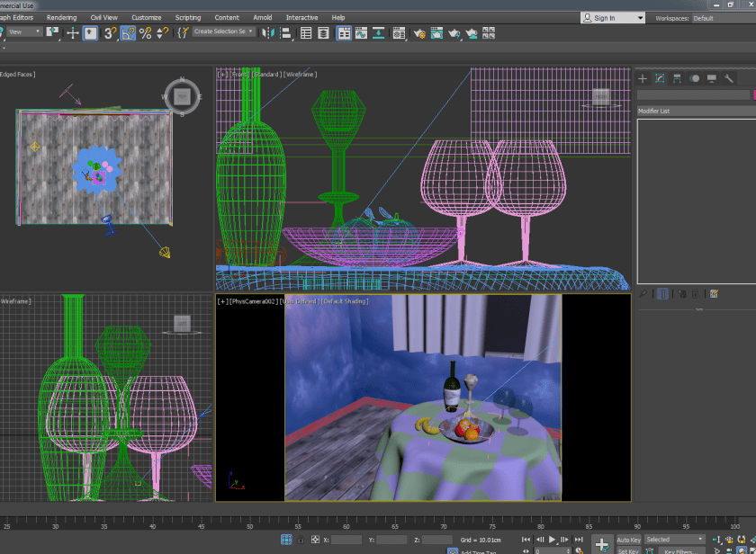Open the Scripting menu
This screenshot has height=554, width=756.
point(188,17)
